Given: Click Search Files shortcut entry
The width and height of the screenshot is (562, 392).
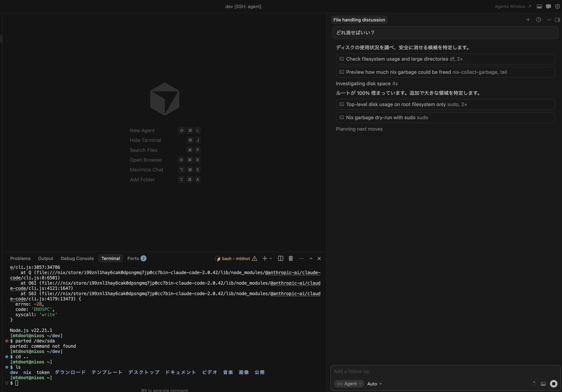Looking at the screenshot, I should coord(165,150).
